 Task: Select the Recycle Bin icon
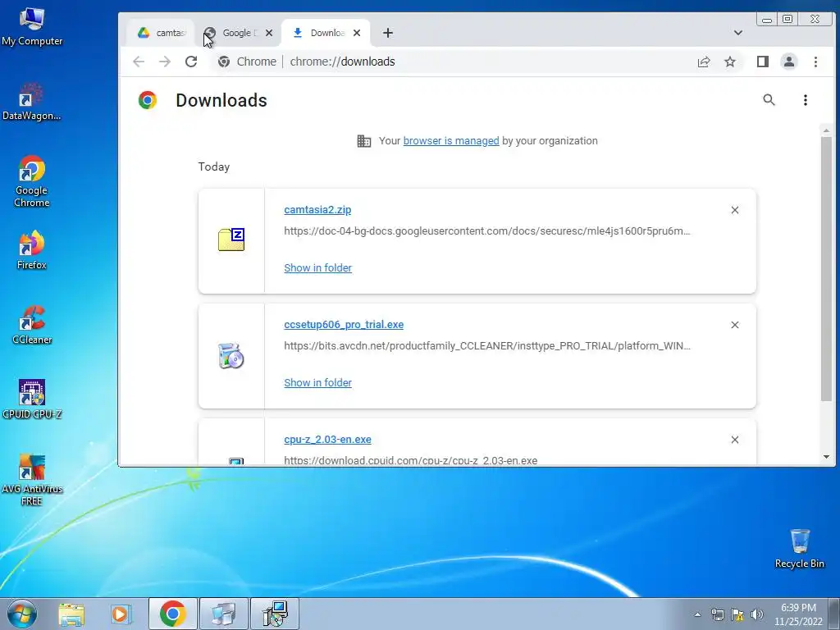[799, 549]
